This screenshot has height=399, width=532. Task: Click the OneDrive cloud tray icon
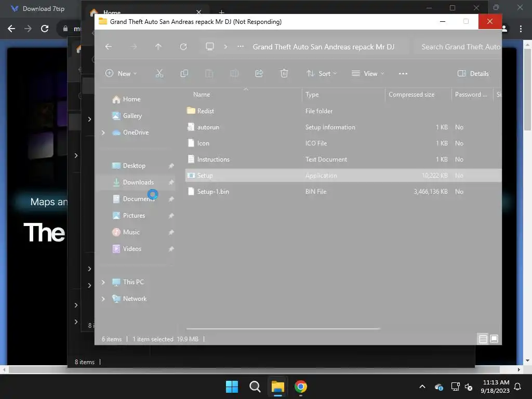tap(438, 387)
